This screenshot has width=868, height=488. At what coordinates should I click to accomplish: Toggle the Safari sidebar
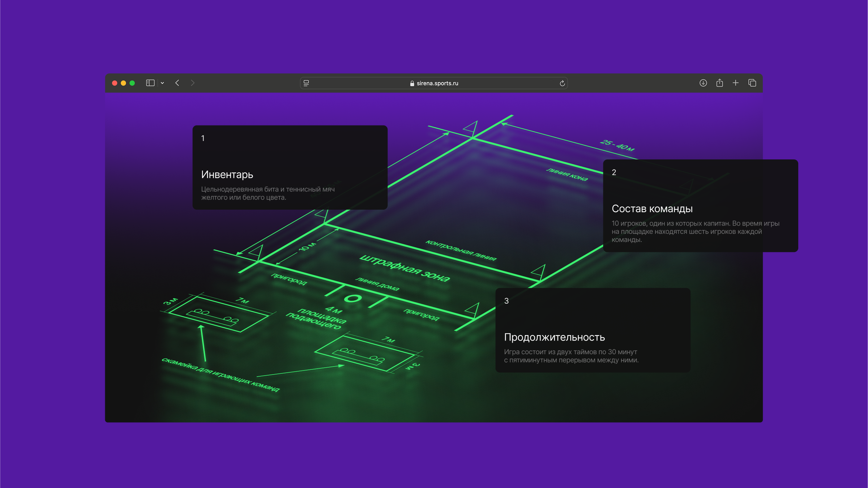coord(150,83)
